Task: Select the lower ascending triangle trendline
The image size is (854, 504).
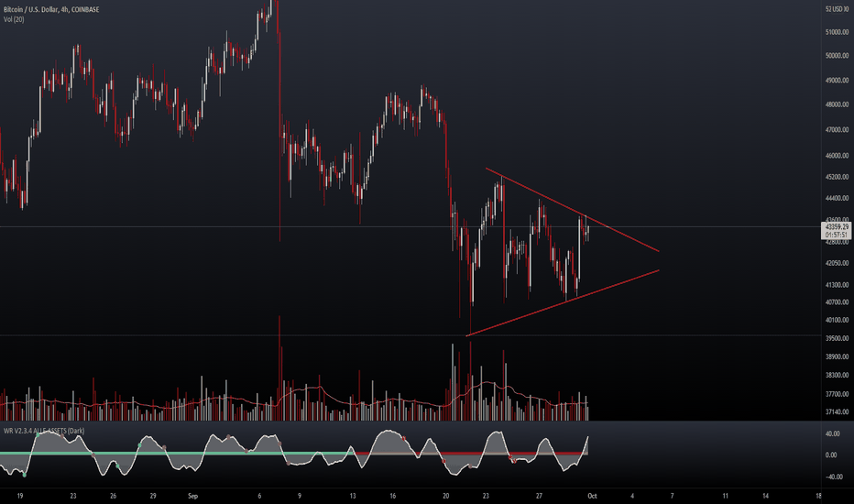Action: point(563,303)
